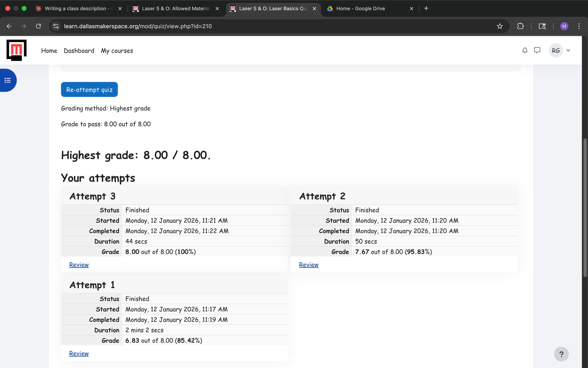Close the Home - Google Drive tab

[x=412, y=9]
